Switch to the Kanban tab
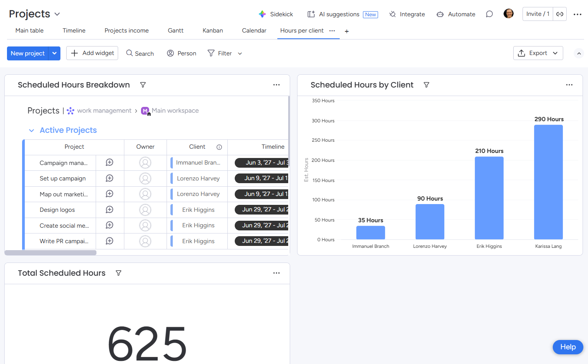This screenshot has height=364, width=588. 213,31
